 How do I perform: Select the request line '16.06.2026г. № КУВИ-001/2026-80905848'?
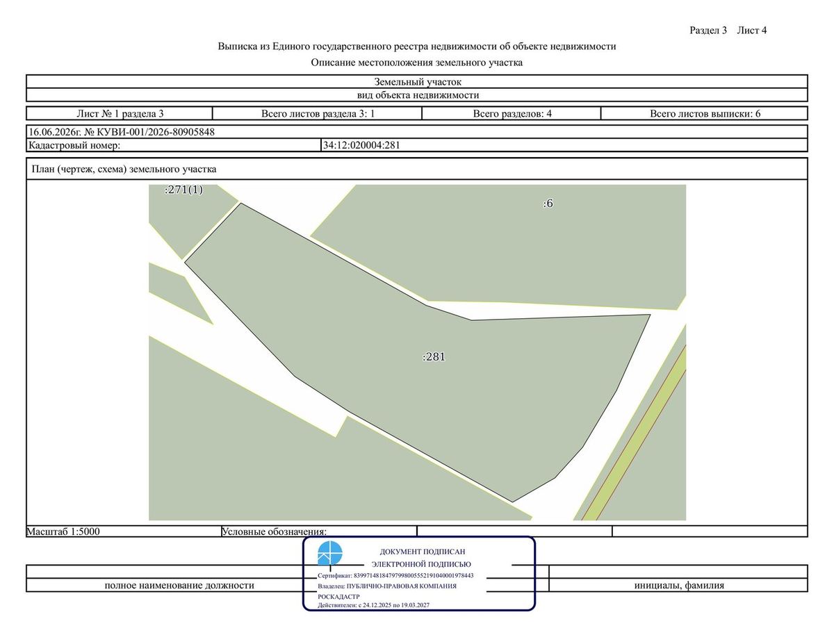click(122, 131)
